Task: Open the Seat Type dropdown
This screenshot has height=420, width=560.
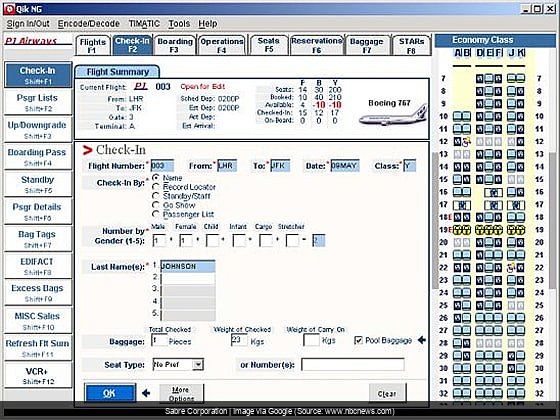Action: click(x=198, y=365)
